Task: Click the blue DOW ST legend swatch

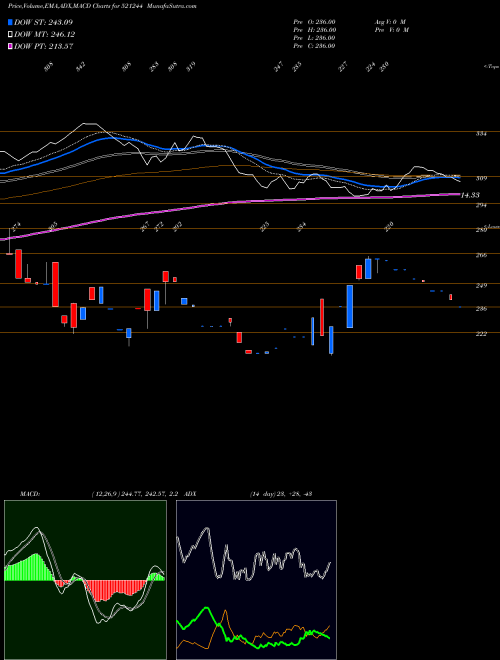Action: pos(10,22)
